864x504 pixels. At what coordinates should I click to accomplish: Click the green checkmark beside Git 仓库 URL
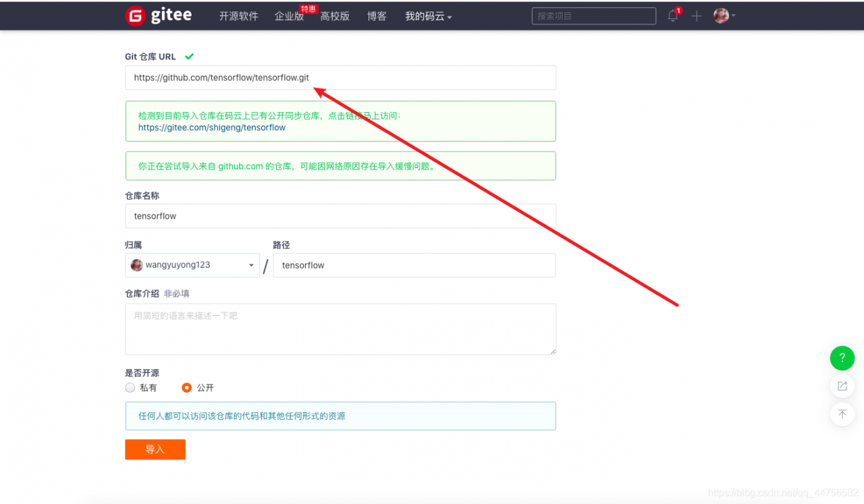(189, 56)
